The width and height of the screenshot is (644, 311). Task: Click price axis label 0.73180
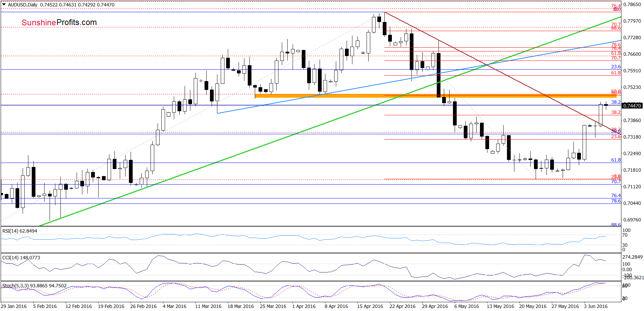(632, 137)
